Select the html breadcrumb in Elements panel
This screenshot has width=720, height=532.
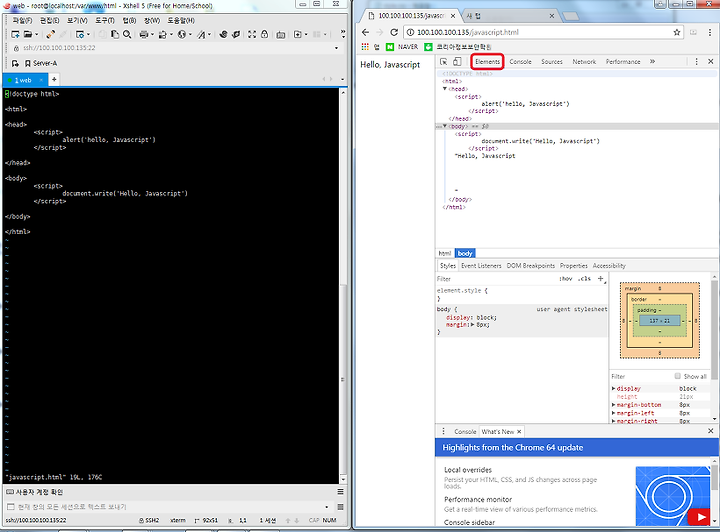coord(444,253)
